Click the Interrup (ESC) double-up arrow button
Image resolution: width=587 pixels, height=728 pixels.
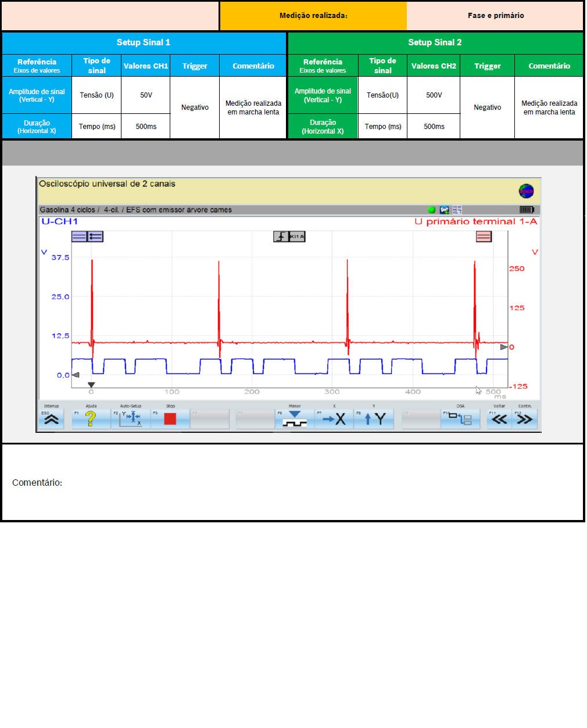[x=51, y=419]
